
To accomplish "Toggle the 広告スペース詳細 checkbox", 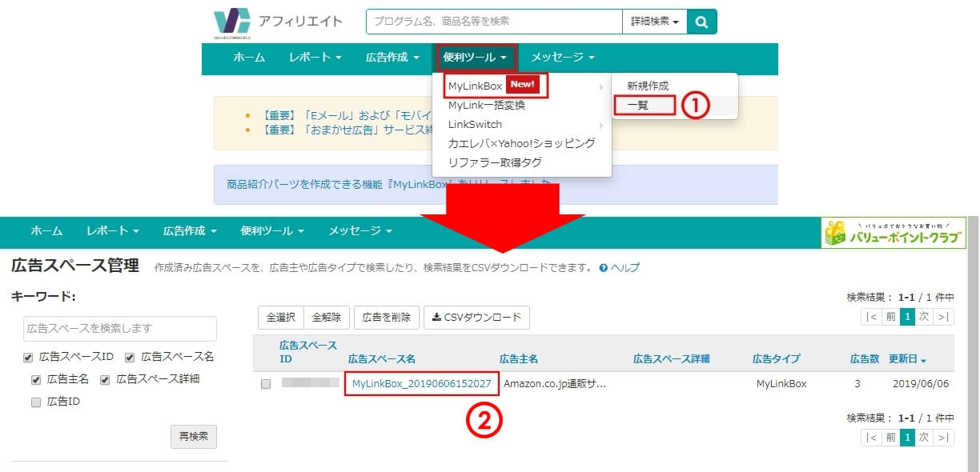I will pos(105,379).
